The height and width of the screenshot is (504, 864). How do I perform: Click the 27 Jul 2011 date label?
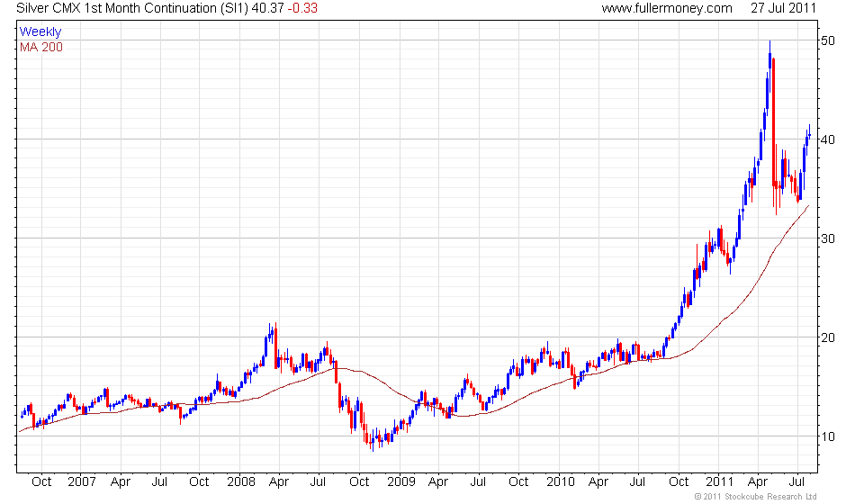(783, 8)
